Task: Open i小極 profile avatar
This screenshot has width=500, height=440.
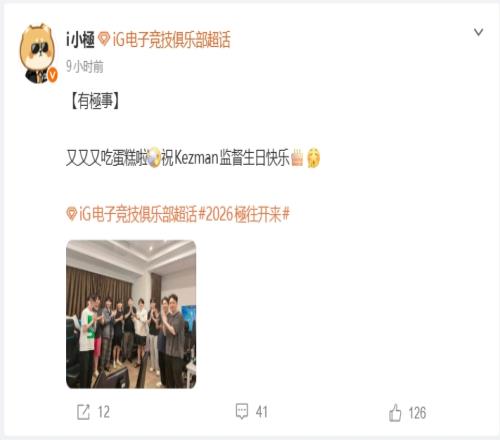Action: 38,53
